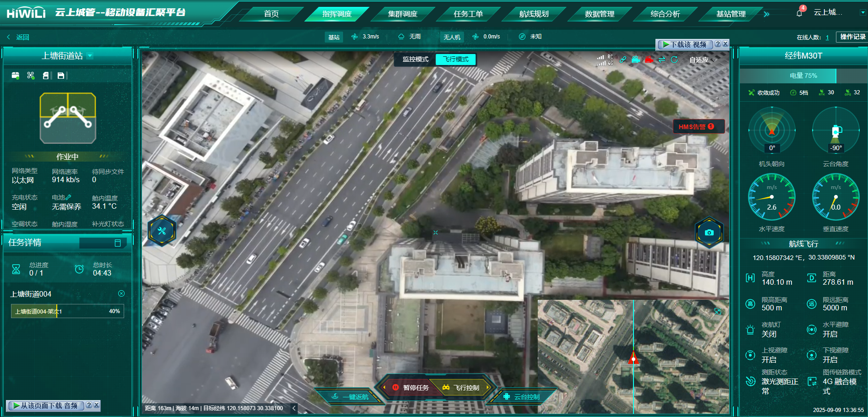
Task: Click the refresh video stream icon
Action: pyautogui.click(x=674, y=60)
